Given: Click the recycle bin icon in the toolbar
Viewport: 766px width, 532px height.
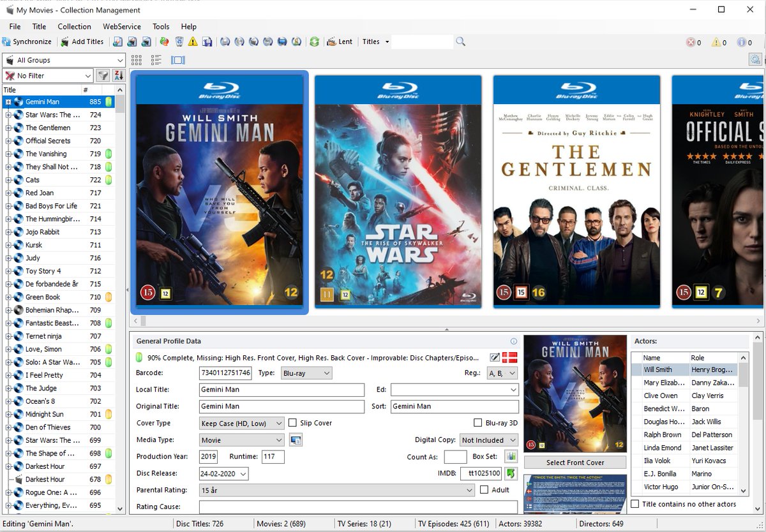Looking at the screenshot, I should (180, 41).
